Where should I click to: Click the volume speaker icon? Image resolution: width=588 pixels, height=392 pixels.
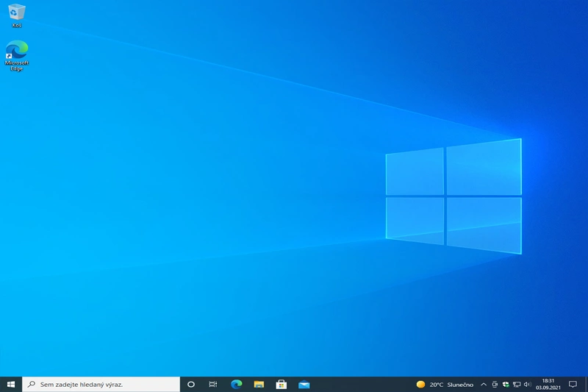click(x=527, y=384)
